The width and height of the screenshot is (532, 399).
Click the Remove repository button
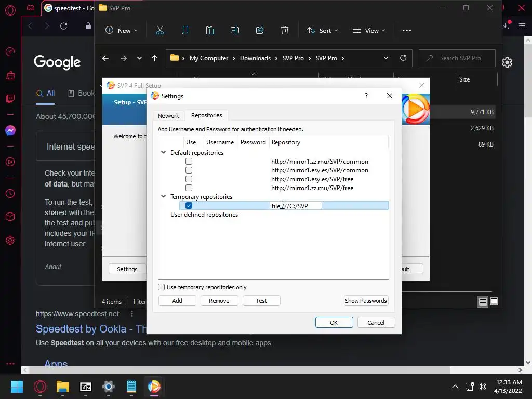(x=219, y=301)
